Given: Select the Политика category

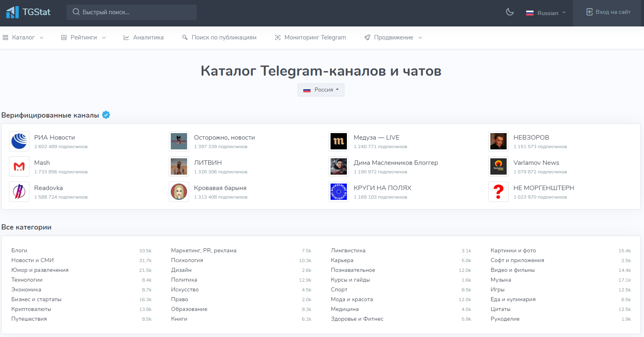Looking at the screenshot, I should [x=184, y=280].
